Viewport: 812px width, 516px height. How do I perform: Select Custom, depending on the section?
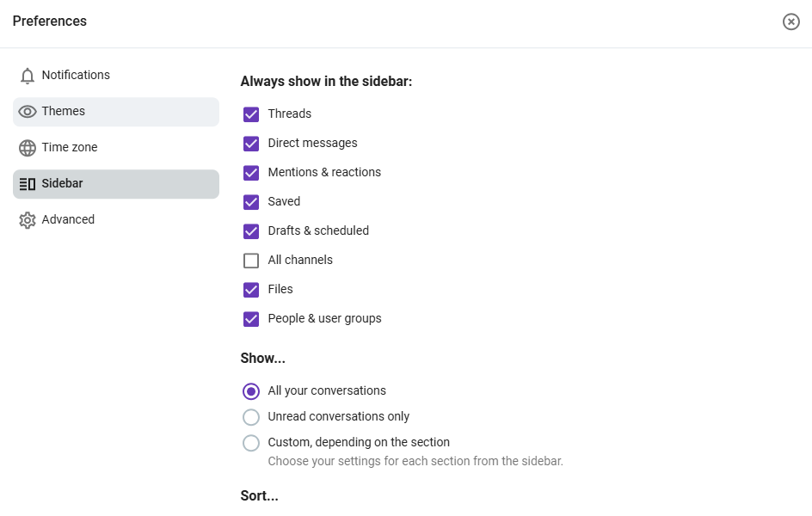(251, 443)
